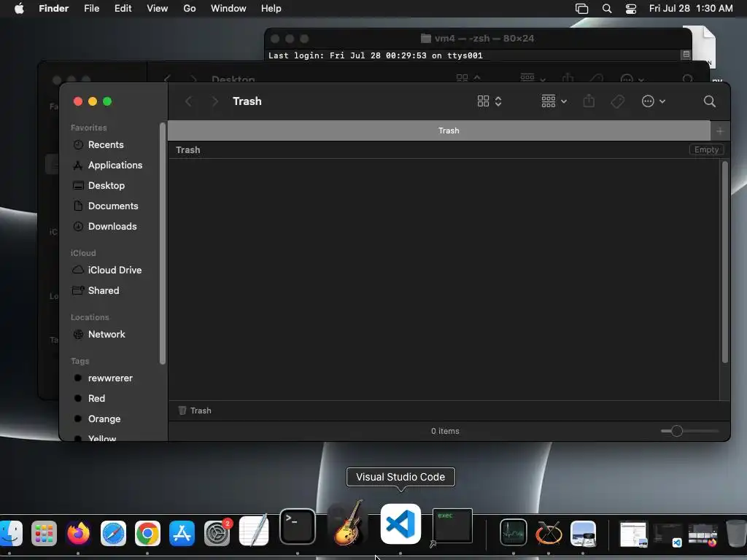Click the Empty button to empty Trash
Screen dimensions: 747x560
[706, 149]
